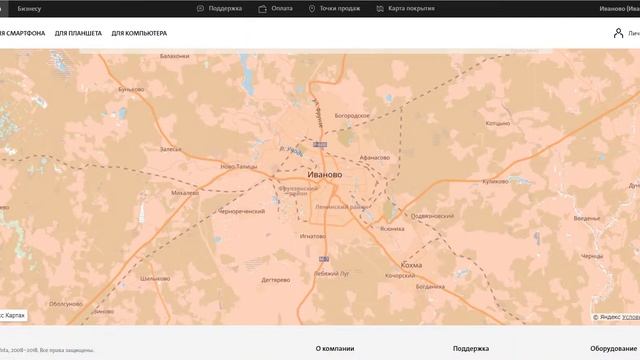Select the Для планшета menu item

tap(78, 33)
